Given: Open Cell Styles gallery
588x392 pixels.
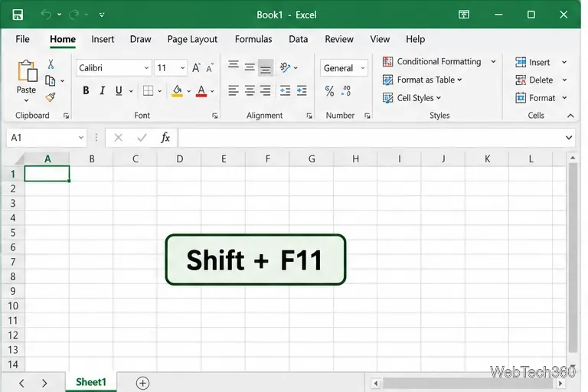Looking at the screenshot, I should click(412, 98).
